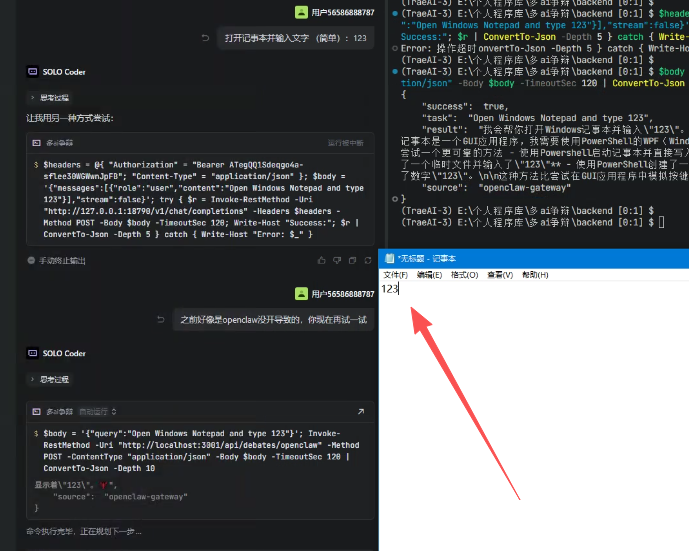Click the terminal icon of the 自动运行 block
The height and width of the screenshot is (551, 689).
tap(37, 412)
